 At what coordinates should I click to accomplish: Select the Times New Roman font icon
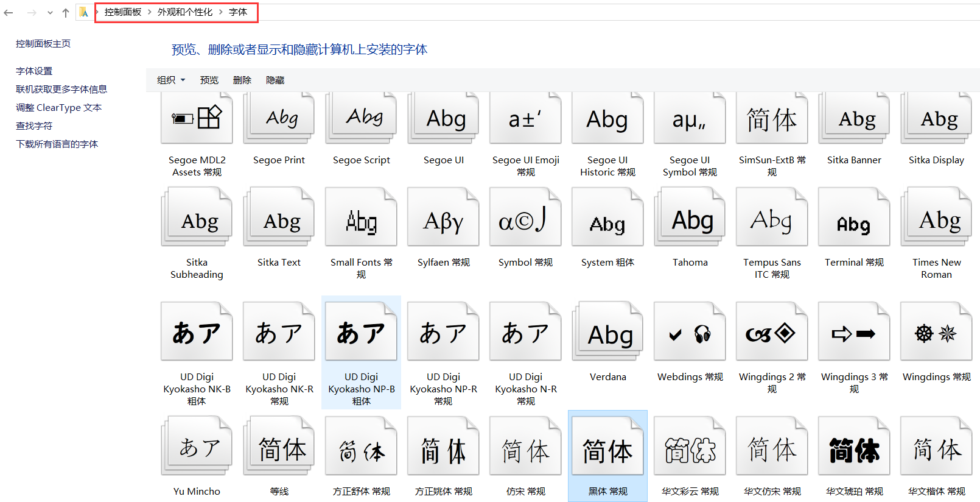click(936, 217)
